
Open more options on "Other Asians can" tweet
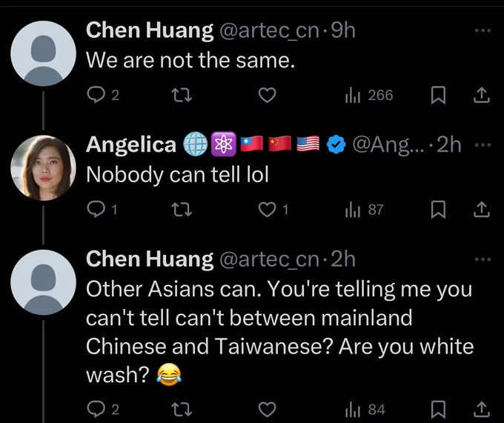click(x=483, y=259)
